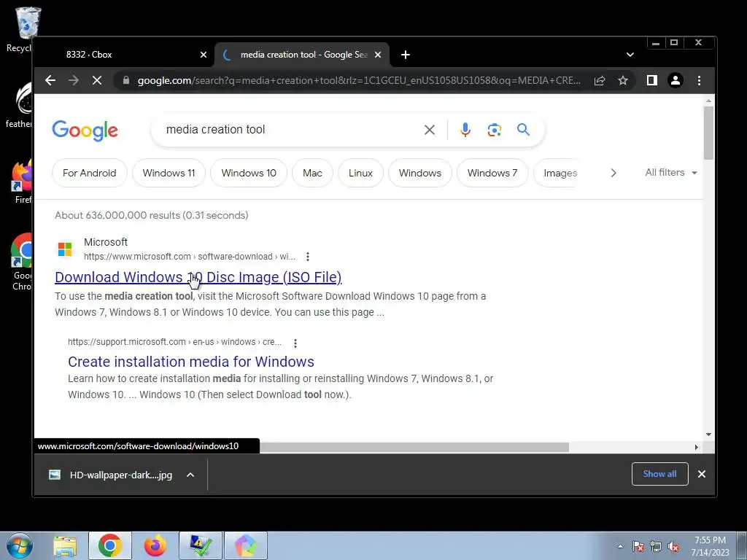Filter results by Mac chip
Screen dimensions: 747x560
point(312,173)
